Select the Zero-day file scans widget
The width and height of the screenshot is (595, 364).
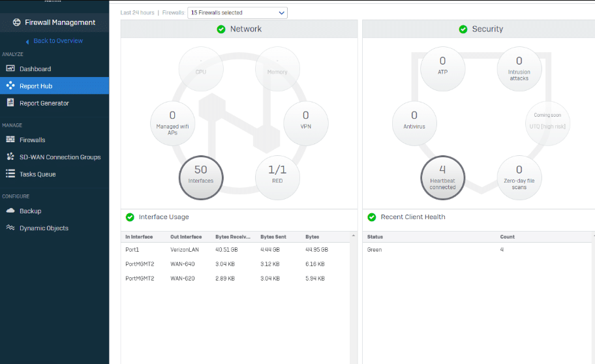pos(519,177)
